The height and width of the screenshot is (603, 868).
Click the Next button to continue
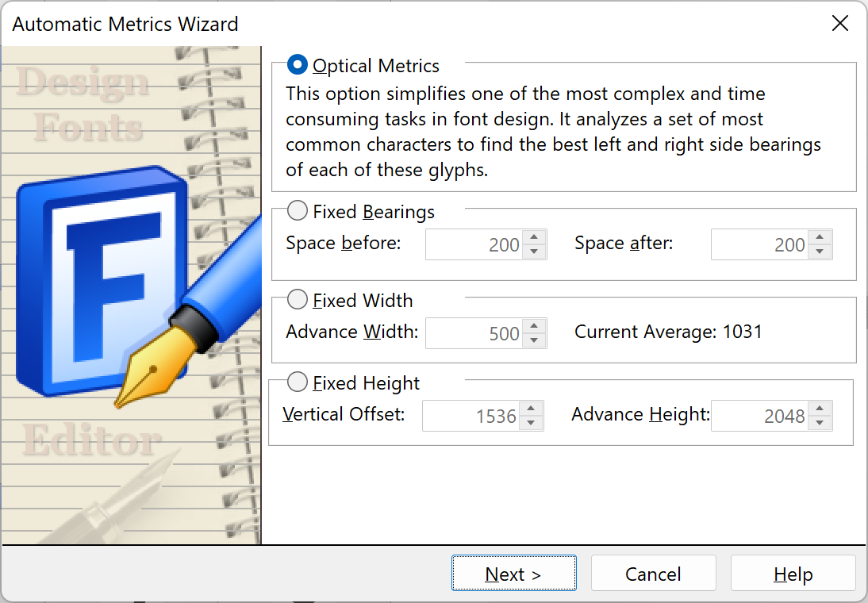pos(513,573)
